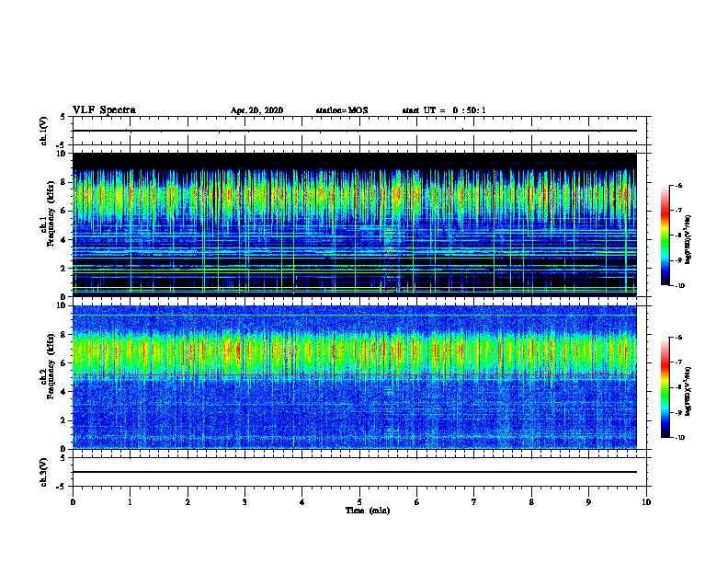Click time axis tick label "1"
This screenshot has width=728, height=563.
pyautogui.click(x=130, y=502)
